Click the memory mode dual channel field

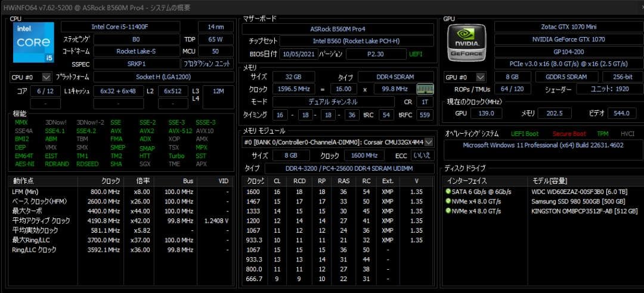coord(333,102)
